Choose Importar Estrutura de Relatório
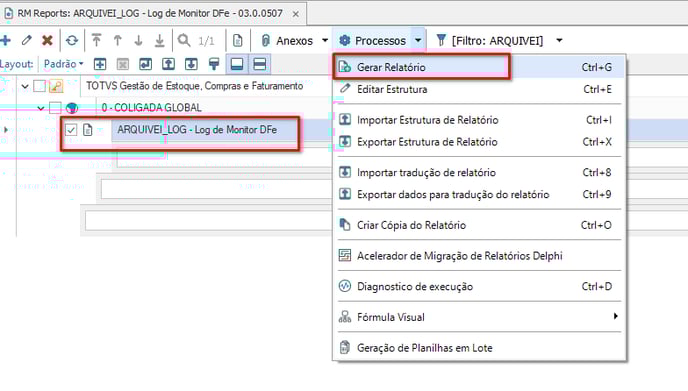Screen dimensions: 688x391 (x=479, y=120)
